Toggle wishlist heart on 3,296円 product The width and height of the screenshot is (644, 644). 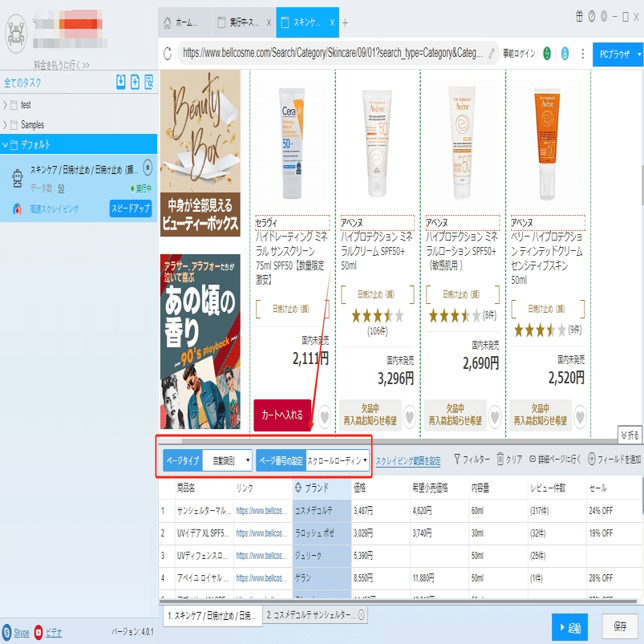coord(410,416)
